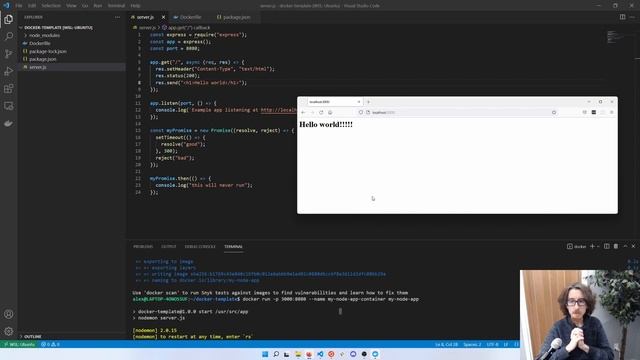Screen dimensions: 640x360
Task: Open the Explorer view in activity bar
Action: point(9,19)
